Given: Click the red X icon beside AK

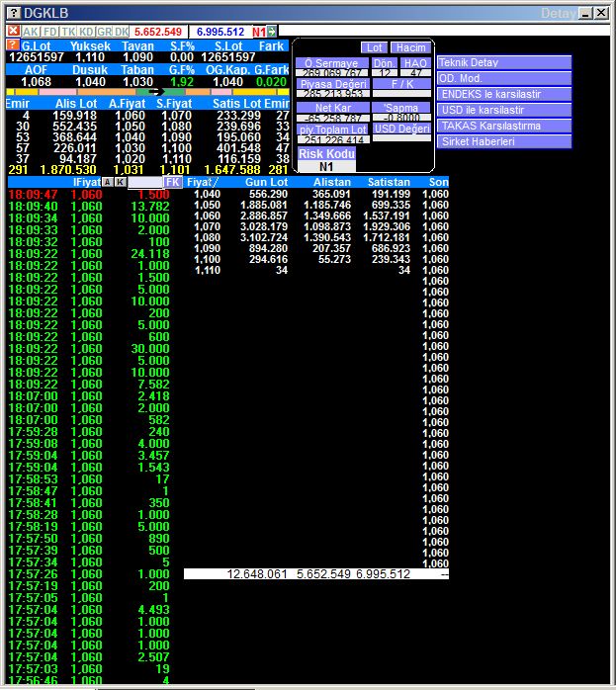Looking at the screenshot, I should (13, 32).
